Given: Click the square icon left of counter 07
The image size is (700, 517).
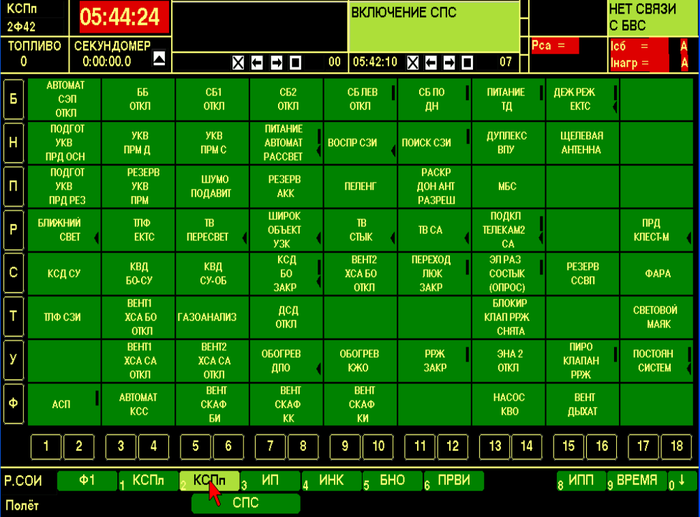Looking at the screenshot, I should coord(466,62).
